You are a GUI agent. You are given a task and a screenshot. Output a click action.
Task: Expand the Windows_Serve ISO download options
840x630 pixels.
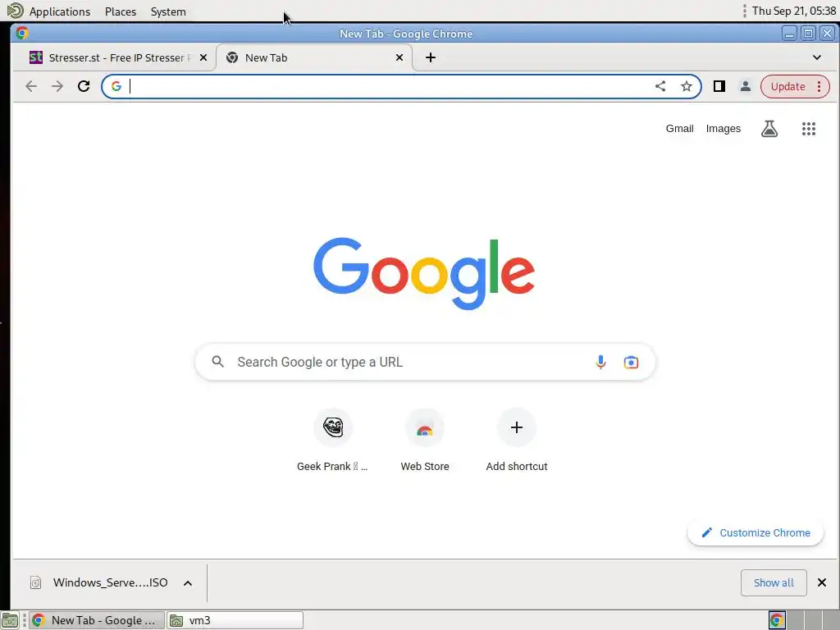[x=188, y=583]
